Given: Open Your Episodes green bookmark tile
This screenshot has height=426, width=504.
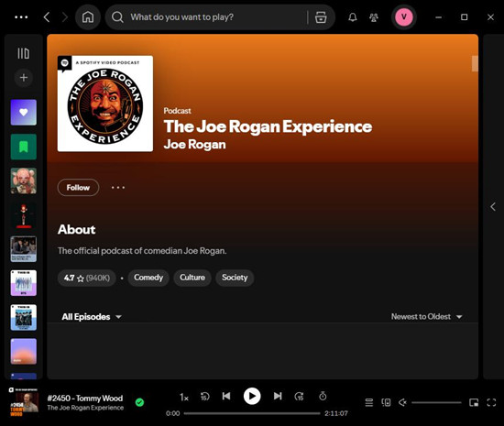Looking at the screenshot, I should pos(24,147).
